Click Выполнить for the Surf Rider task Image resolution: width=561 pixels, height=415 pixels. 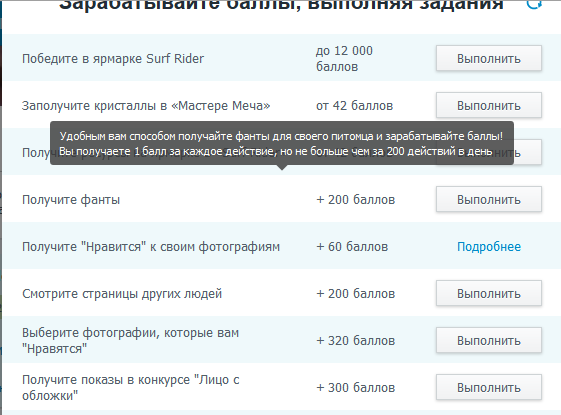tap(488, 58)
